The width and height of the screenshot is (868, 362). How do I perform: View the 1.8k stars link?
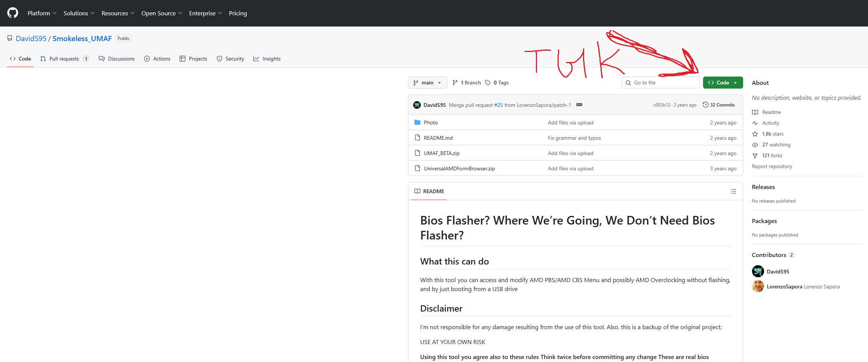point(773,134)
